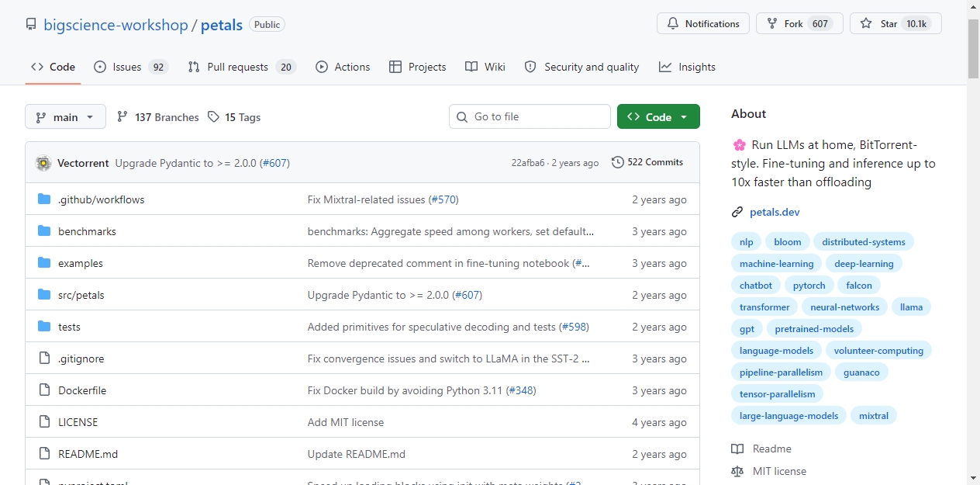The height and width of the screenshot is (485, 980).
Task: Open the Pull requests tab
Action: click(x=242, y=67)
